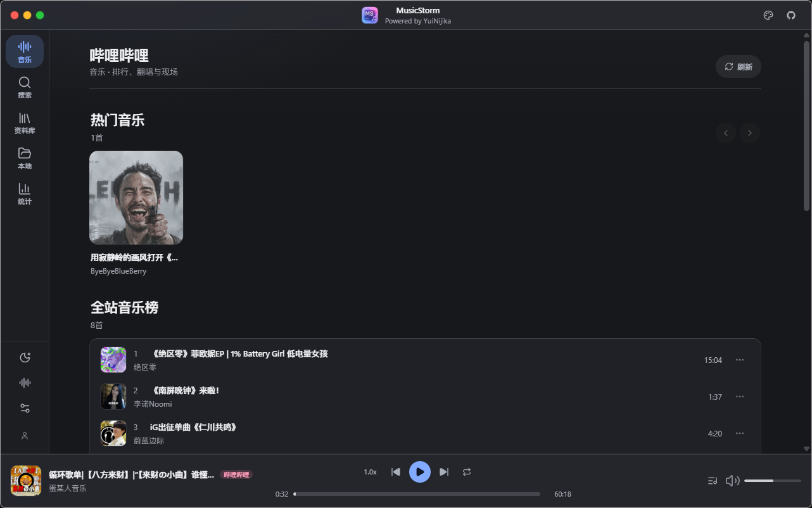Viewport: 812px width, 508px height.
Task: Open more options for 《南屏晚钟》来啦! track
Action: 739,397
